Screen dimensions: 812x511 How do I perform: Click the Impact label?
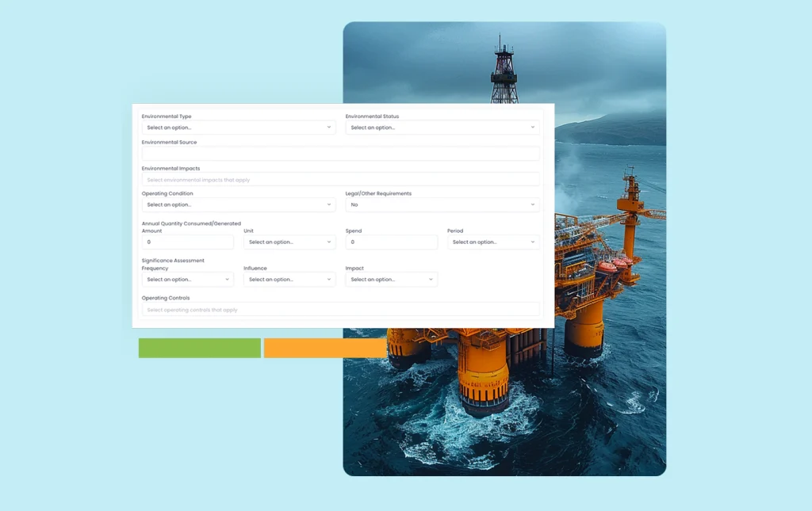(354, 269)
